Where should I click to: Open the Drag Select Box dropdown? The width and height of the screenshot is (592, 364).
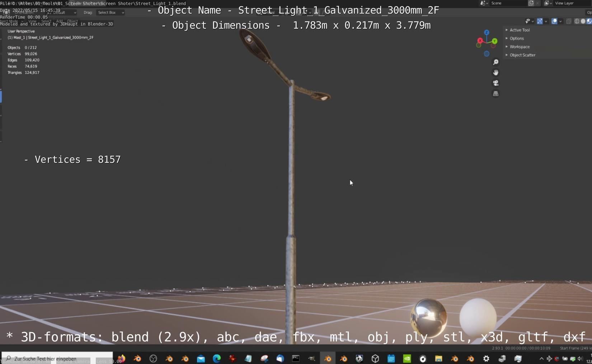point(111,13)
